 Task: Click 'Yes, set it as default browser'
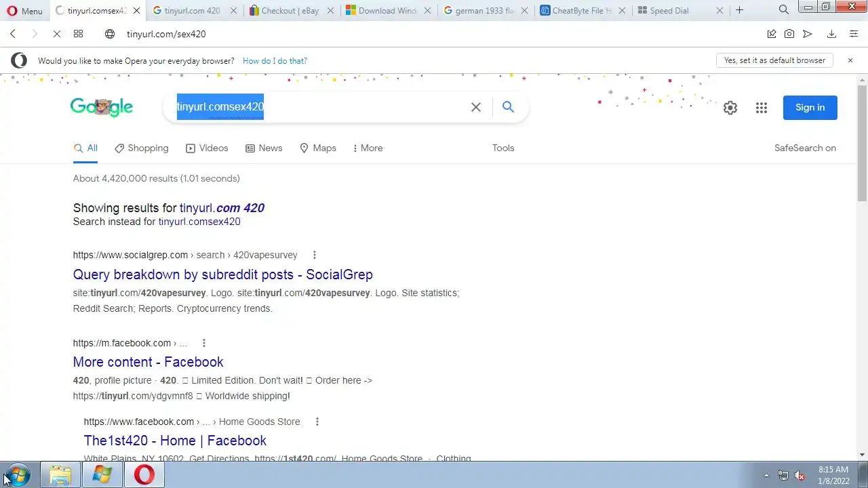point(774,60)
